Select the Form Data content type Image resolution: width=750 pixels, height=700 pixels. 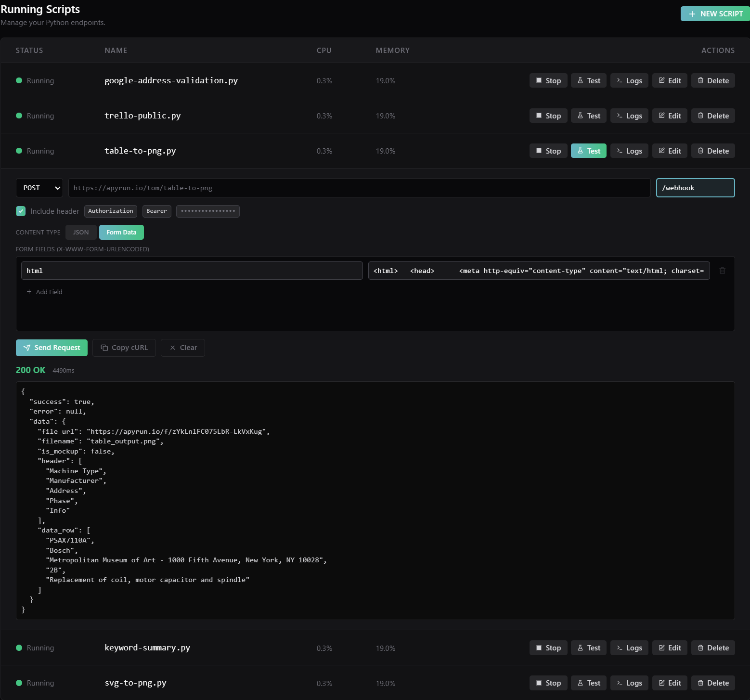121,232
